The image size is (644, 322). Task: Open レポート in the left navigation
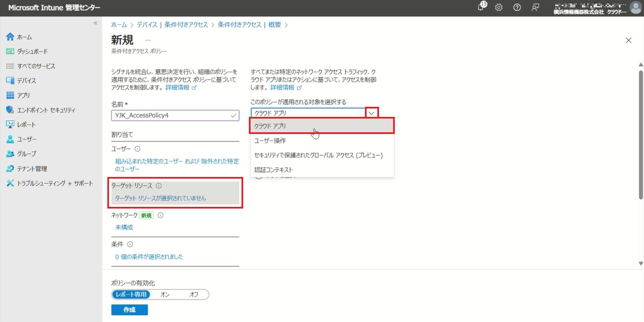coord(26,125)
